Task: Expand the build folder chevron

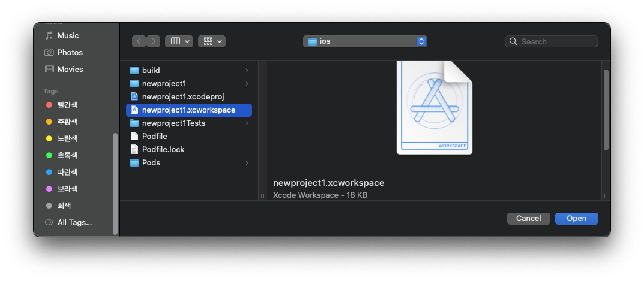Action: coord(247,71)
